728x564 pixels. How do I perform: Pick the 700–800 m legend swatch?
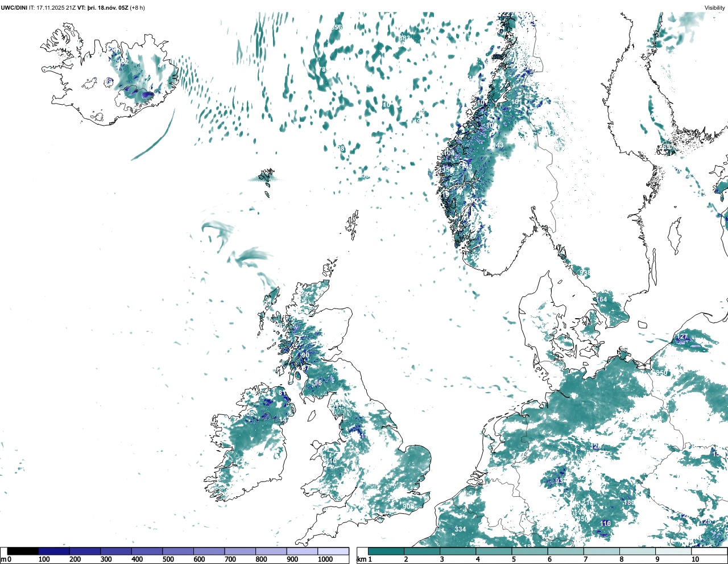pyautogui.click(x=240, y=551)
